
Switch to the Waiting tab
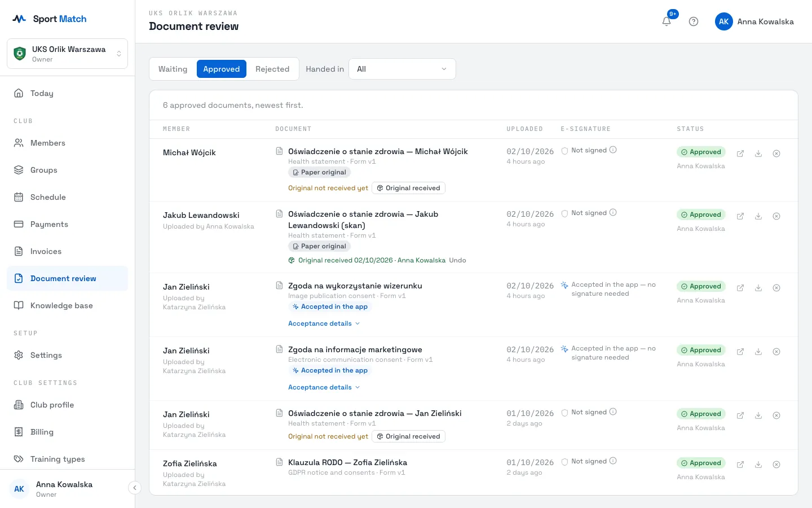point(173,69)
